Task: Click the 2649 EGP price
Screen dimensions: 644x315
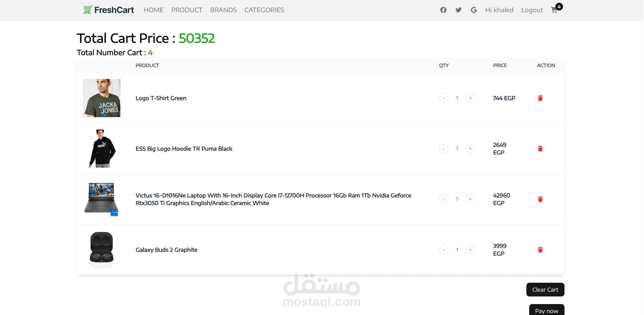Action: [x=499, y=149]
